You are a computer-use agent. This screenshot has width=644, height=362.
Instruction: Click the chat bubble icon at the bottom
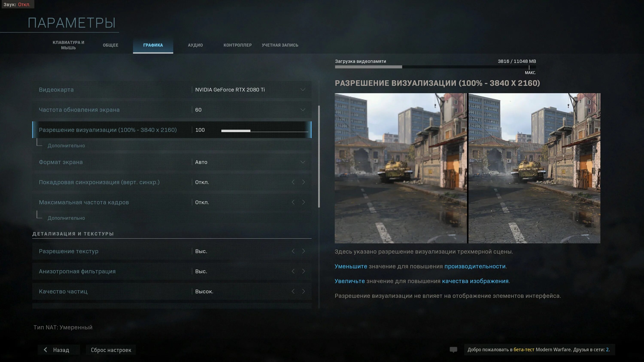pos(453,350)
